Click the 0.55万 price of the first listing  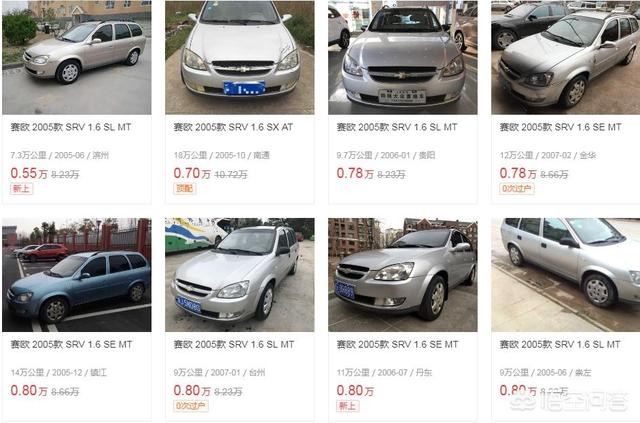[29, 173]
